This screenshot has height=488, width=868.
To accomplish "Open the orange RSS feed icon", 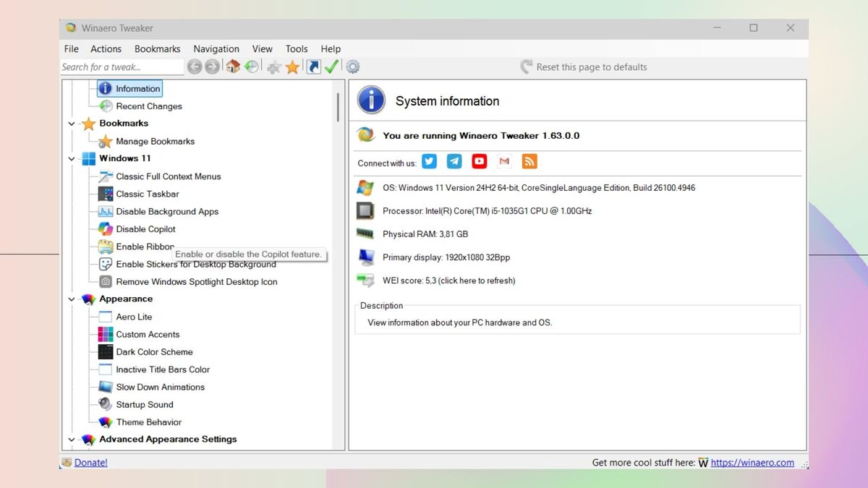I will coord(529,161).
